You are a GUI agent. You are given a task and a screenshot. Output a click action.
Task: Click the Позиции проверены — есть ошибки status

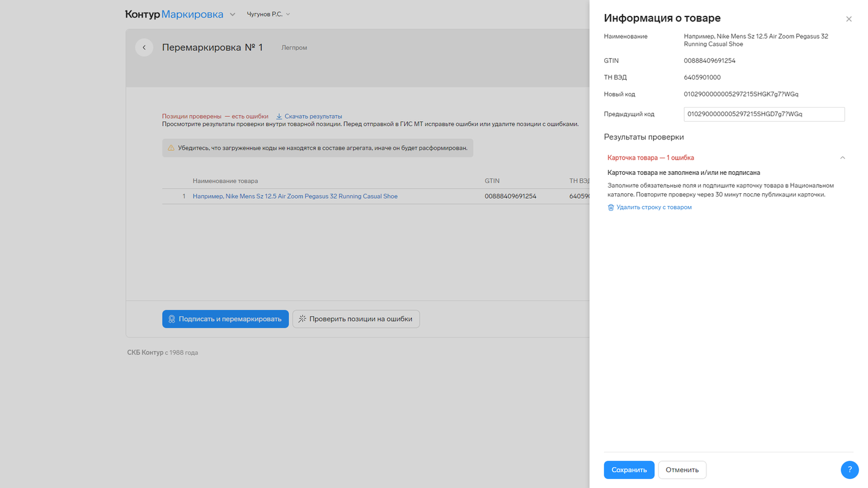tap(215, 116)
